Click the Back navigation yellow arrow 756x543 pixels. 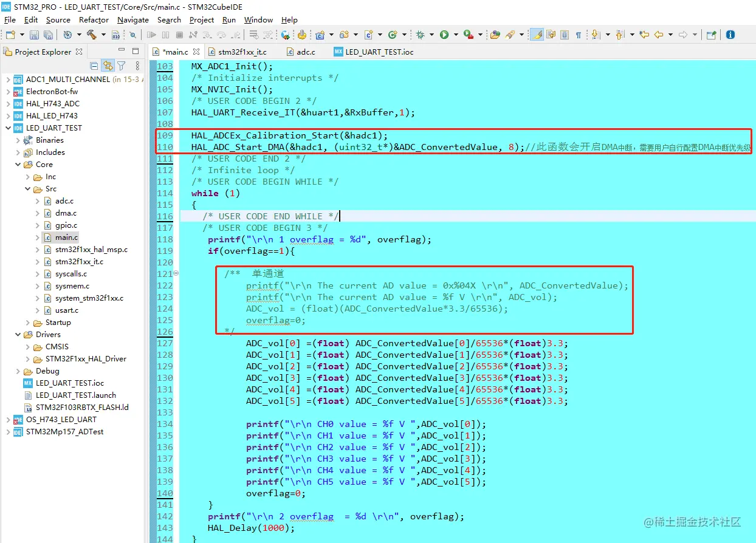pos(659,35)
